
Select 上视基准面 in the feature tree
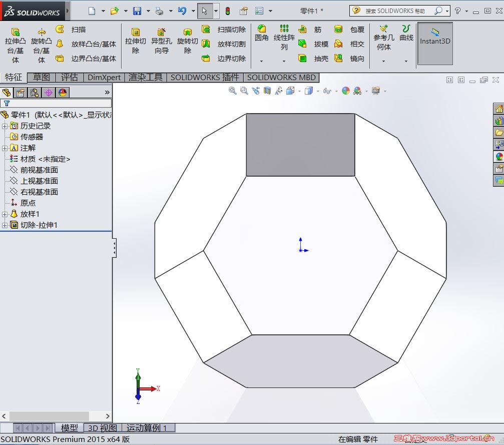35,181
